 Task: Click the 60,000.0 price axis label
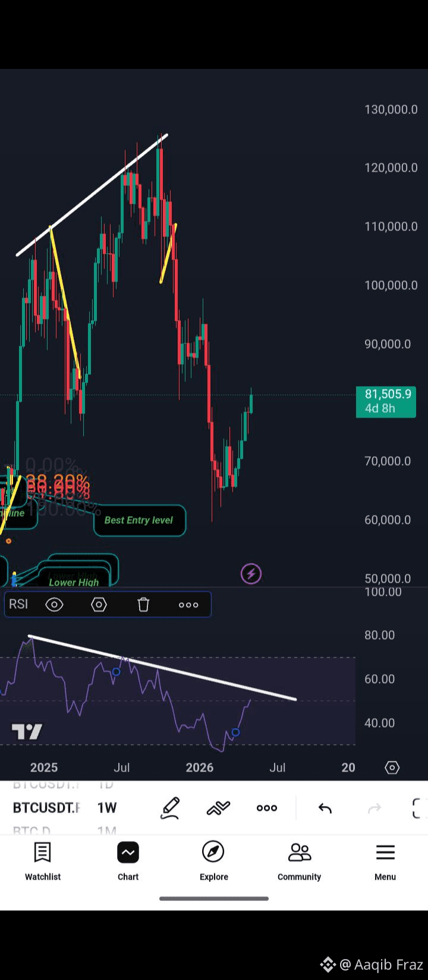tap(388, 520)
